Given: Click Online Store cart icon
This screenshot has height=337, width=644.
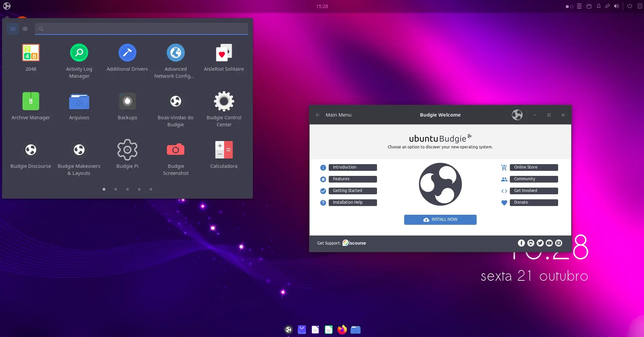Looking at the screenshot, I should pos(504,167).
